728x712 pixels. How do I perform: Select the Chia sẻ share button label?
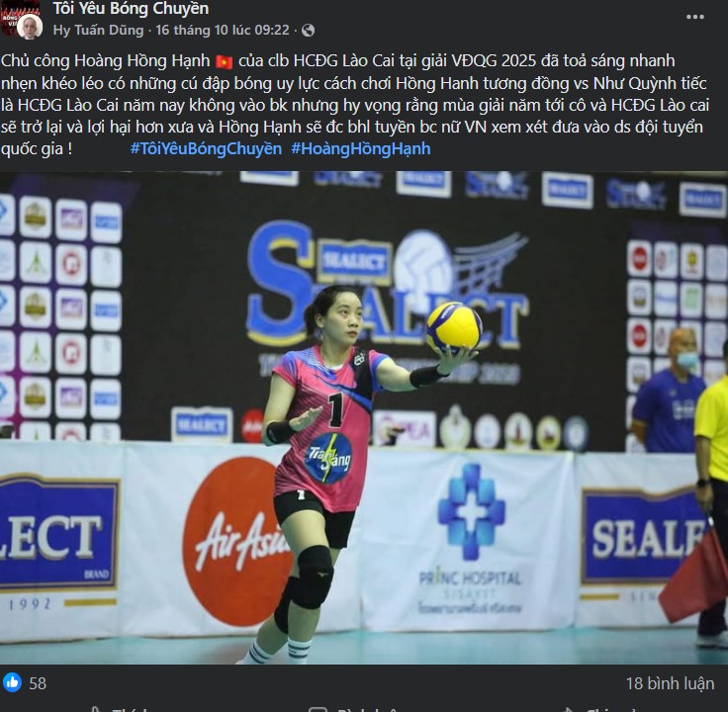coord(610,710)
